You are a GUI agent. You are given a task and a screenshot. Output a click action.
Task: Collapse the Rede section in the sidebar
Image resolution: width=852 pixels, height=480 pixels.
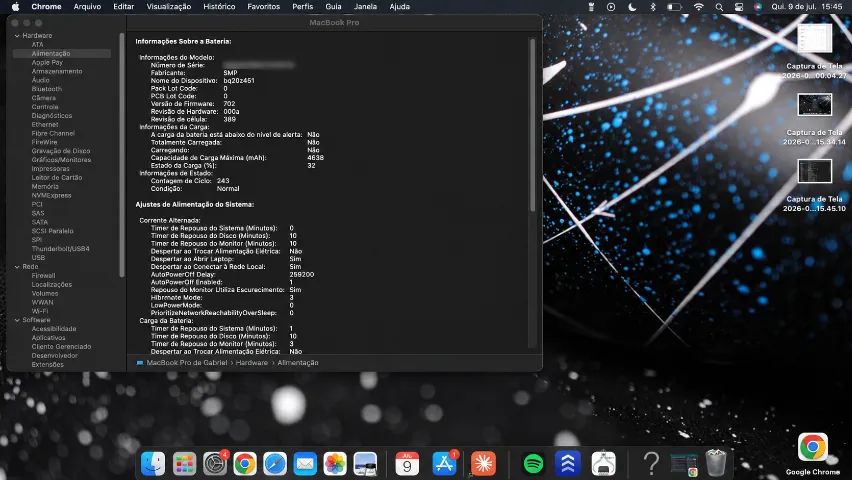17,267
